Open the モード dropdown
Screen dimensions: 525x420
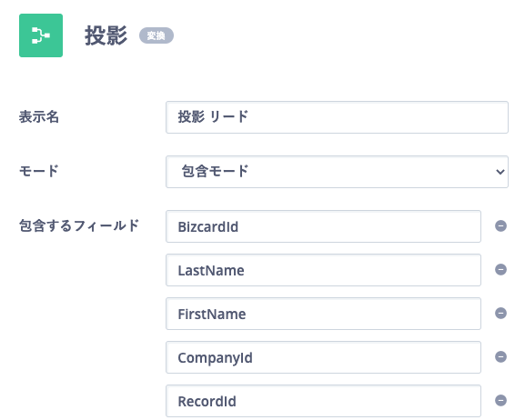point(337,172)
